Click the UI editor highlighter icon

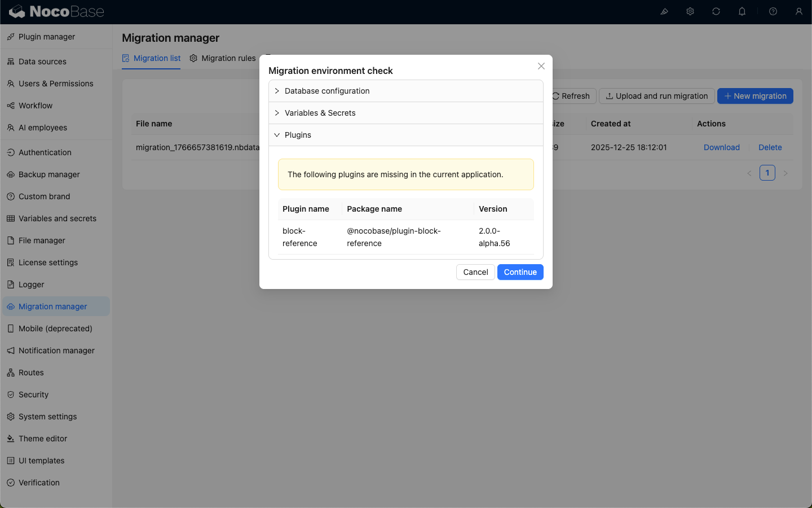[664, 11]
